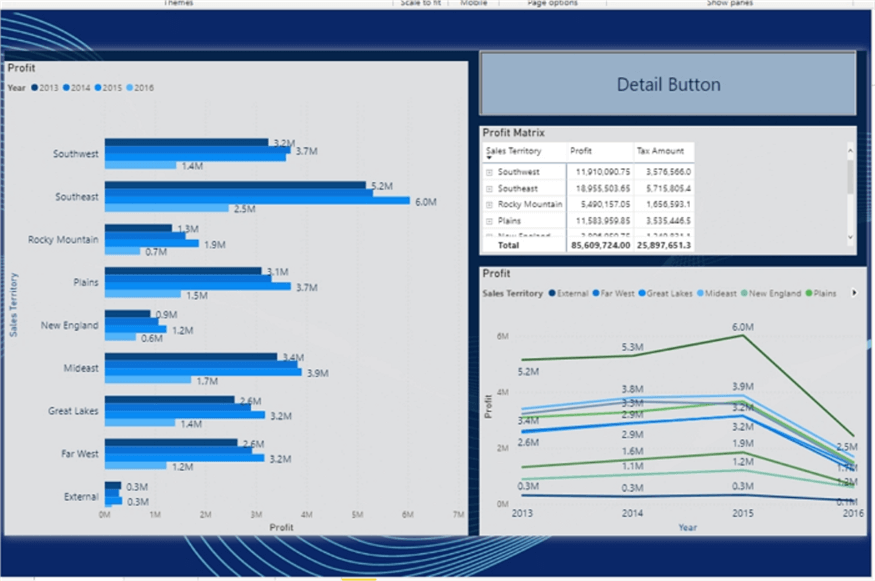The height and width of the screenshot is (581, 875).
Task: Click the Detail Button
Action: [x=668, y=84]
